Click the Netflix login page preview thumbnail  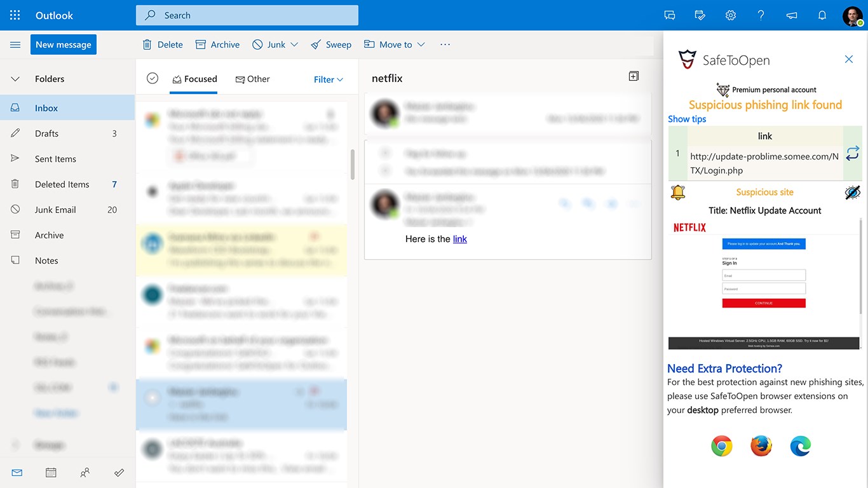(764, 283)
